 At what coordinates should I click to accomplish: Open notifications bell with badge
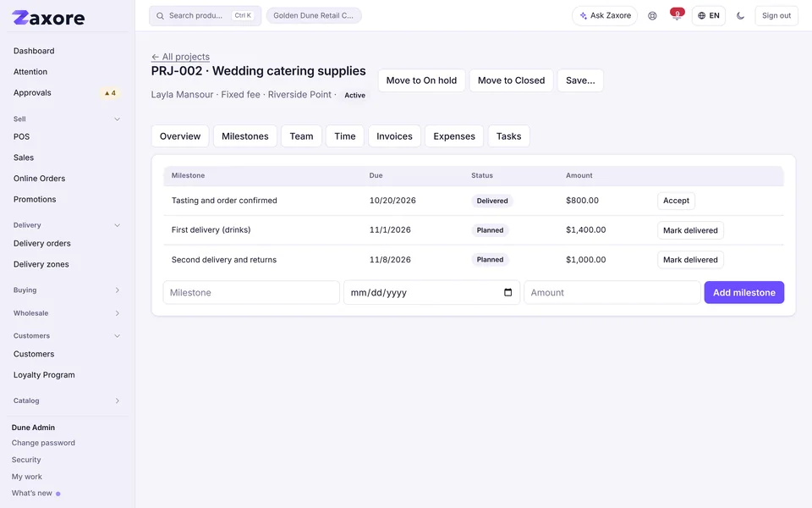pos(677,15)
